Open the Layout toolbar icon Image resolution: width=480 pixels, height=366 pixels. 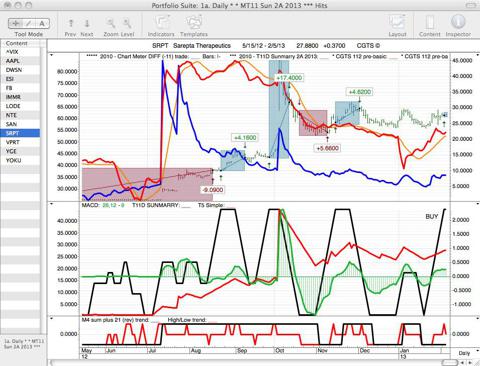point(397,23)
